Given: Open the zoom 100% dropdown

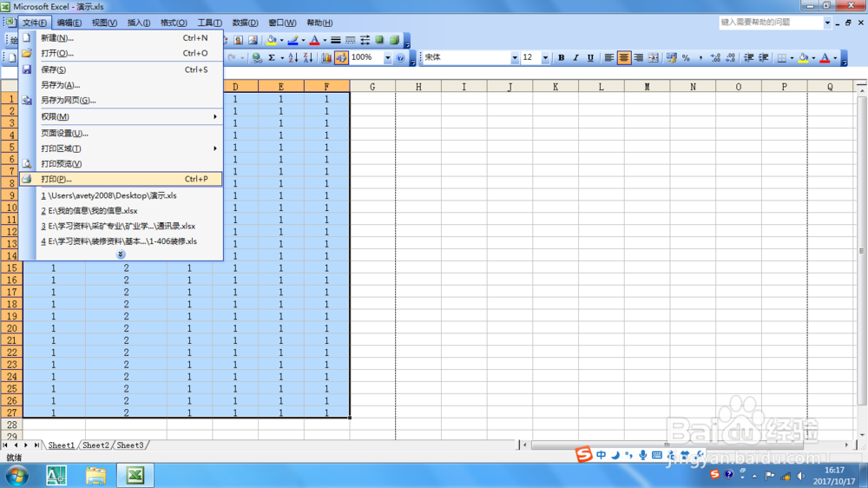Looking at the screenshot, I should tap(387, 57).
